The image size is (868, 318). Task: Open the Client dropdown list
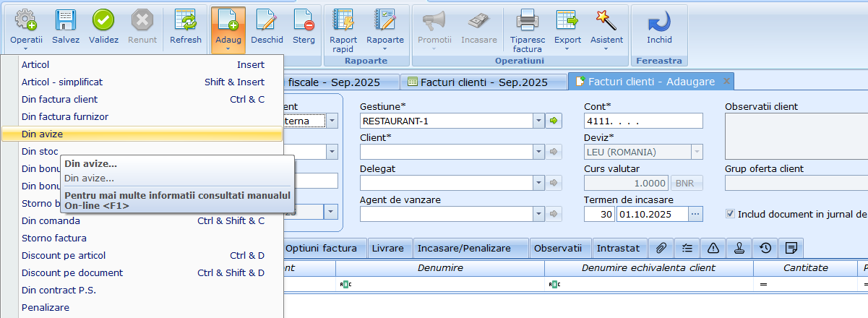click(x=538, y=152)
